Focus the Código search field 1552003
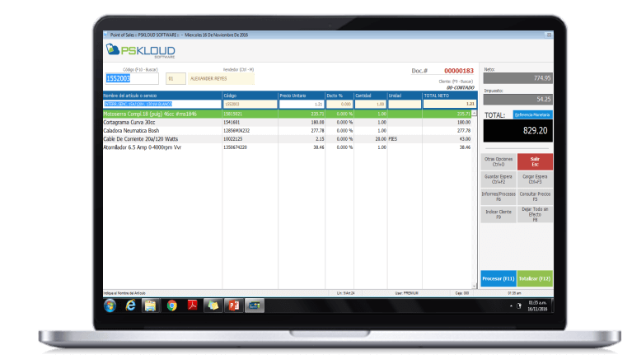Viewport: 632px width, 364px height. (132, 78)
